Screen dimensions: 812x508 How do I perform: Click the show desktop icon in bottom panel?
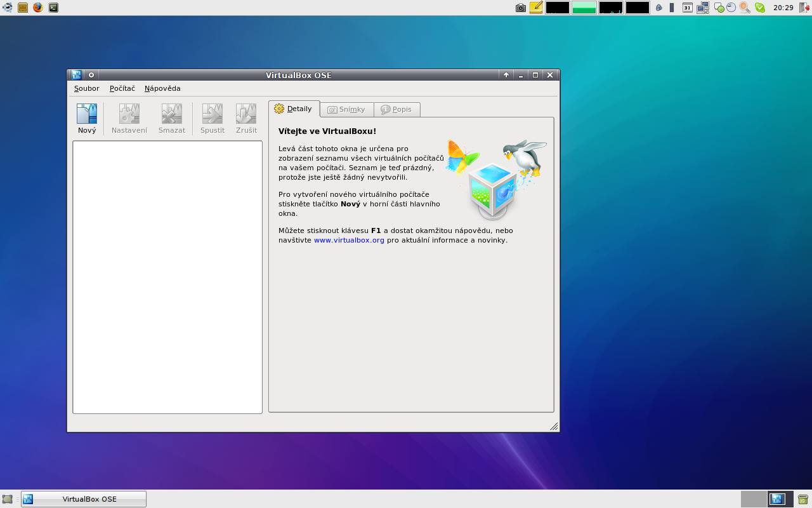point(8,499)
